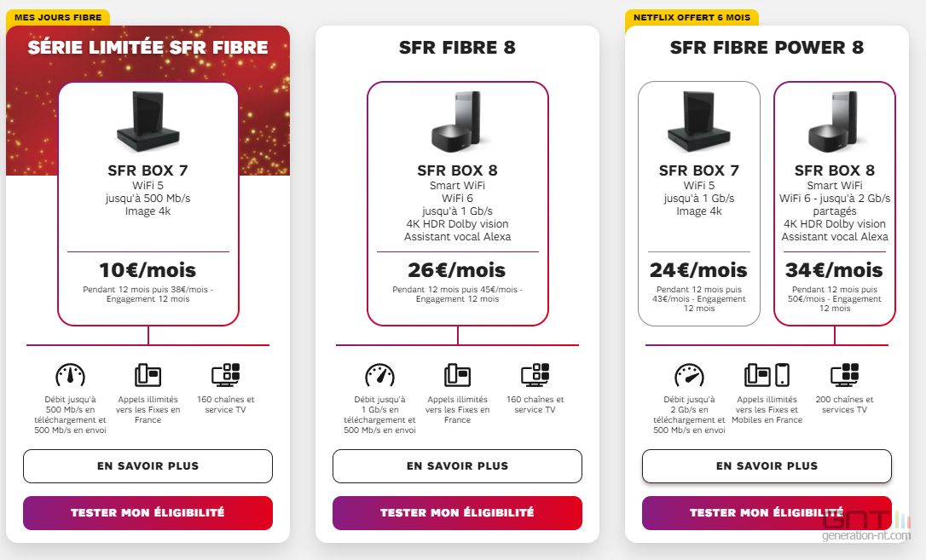Open En savoir plus for SFR Fibre Power 8
This screenshot has height=560, width=926.
(x=767, y=466)
